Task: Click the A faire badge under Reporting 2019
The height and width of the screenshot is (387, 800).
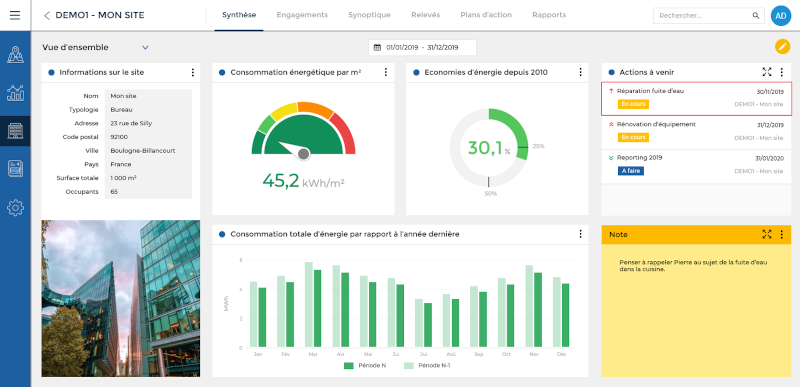Action: coord(631,171)
